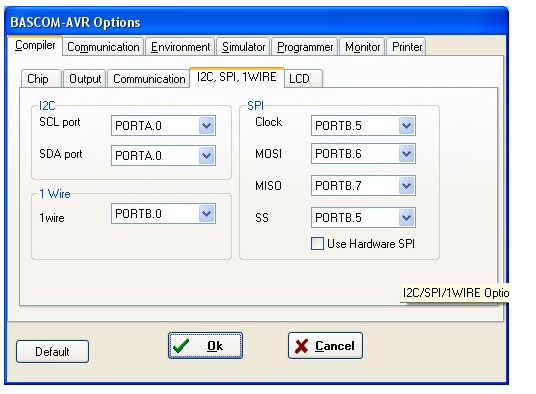Screen dimensions: 536x394
Task: Click the SCL port PORTA.0 field
Action: [x=163, y=126]
